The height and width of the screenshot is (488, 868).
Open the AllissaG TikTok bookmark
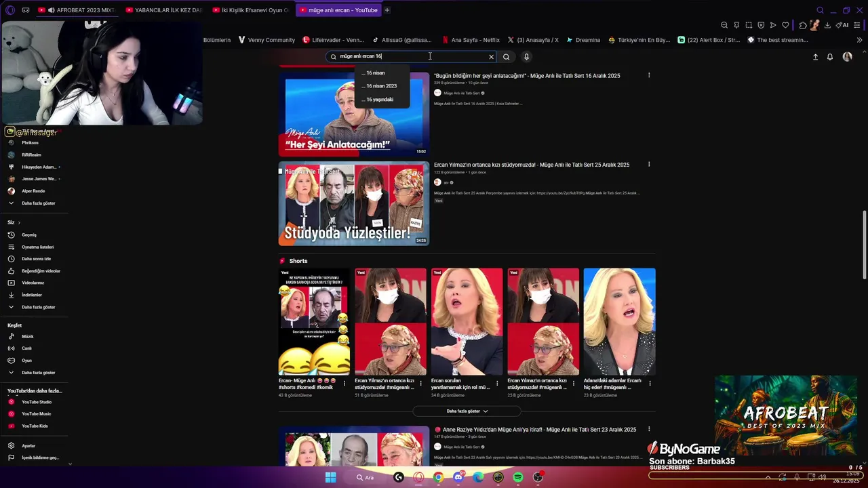coord(401,40)
